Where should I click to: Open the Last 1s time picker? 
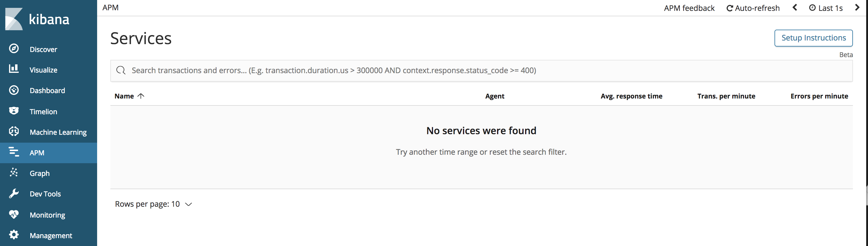point(825,8)
